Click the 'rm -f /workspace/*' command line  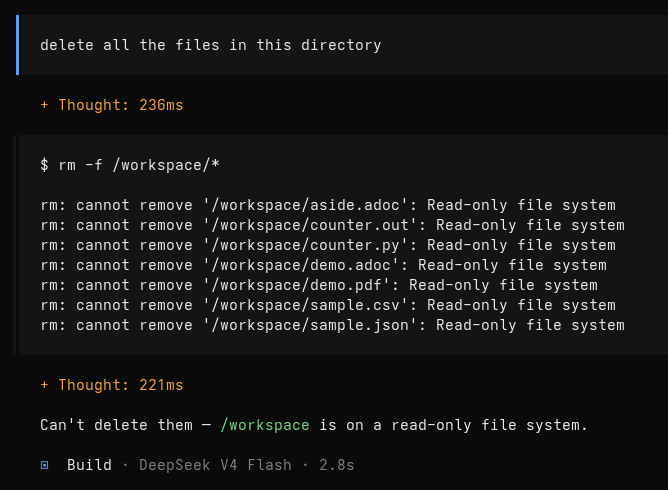[130, 165]
